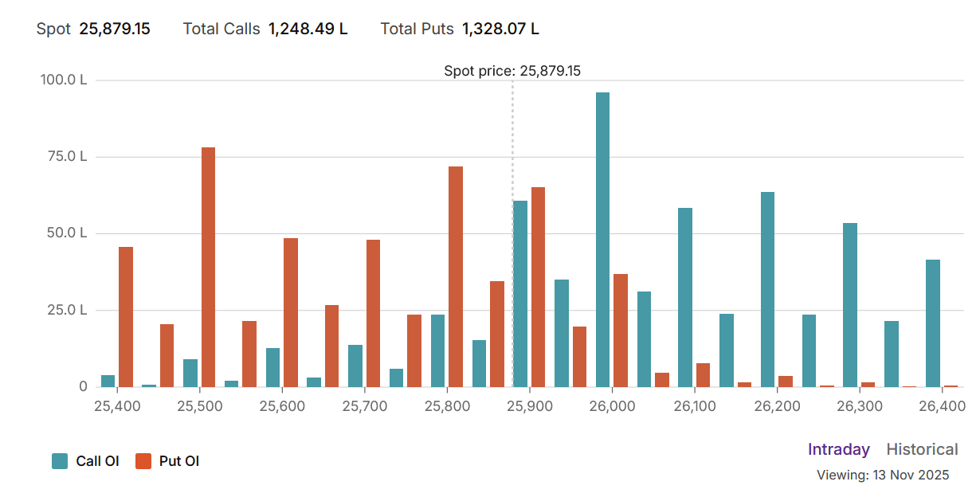Switch to the Historical tab
980x497 pixels.
tap(922, 449)
